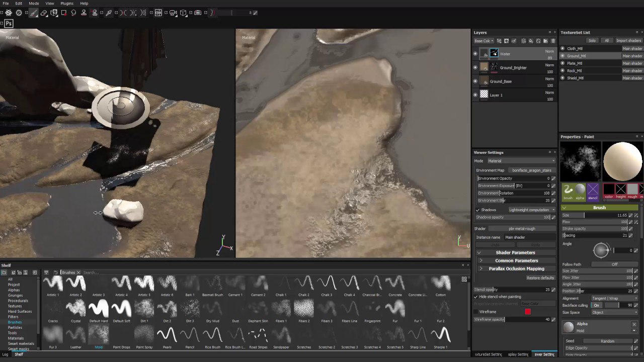This screenshot has width=644, height=362.
Task: Open the Plugins menu
Action: point(67,4)
